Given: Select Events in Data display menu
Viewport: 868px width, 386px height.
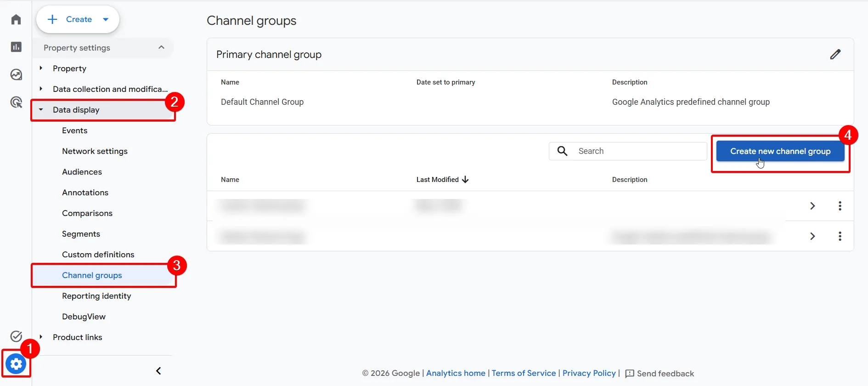Looking at the screenshot, I should tap(74, 131).
